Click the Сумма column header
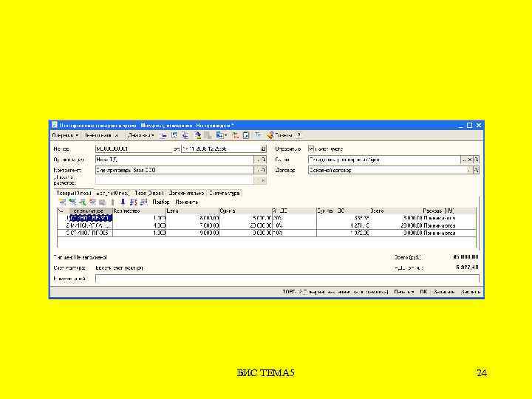 click(x=245, y=211)
